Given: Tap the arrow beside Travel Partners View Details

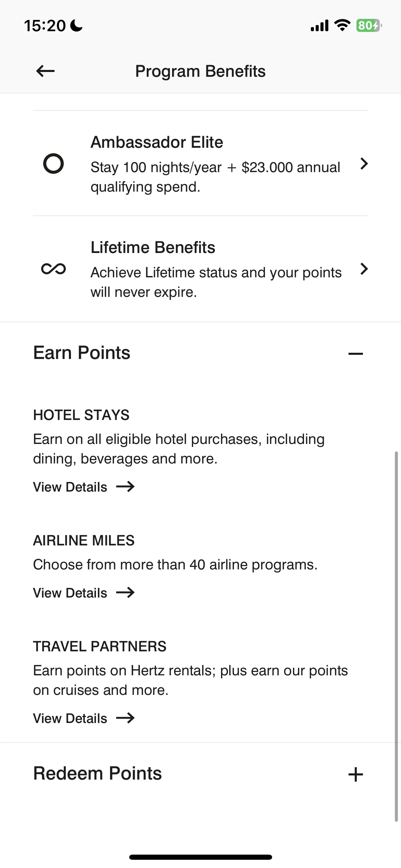Looking at the screenshot, I should [125, 718].
